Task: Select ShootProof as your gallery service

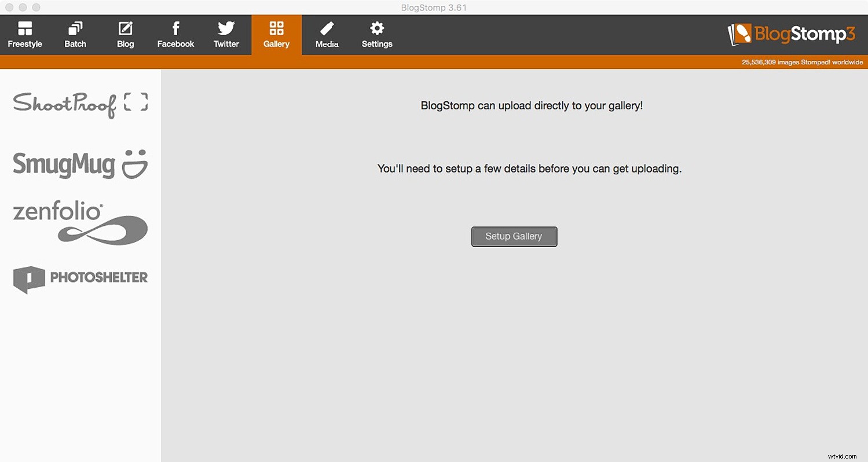Action: click(x=80, y=104)
